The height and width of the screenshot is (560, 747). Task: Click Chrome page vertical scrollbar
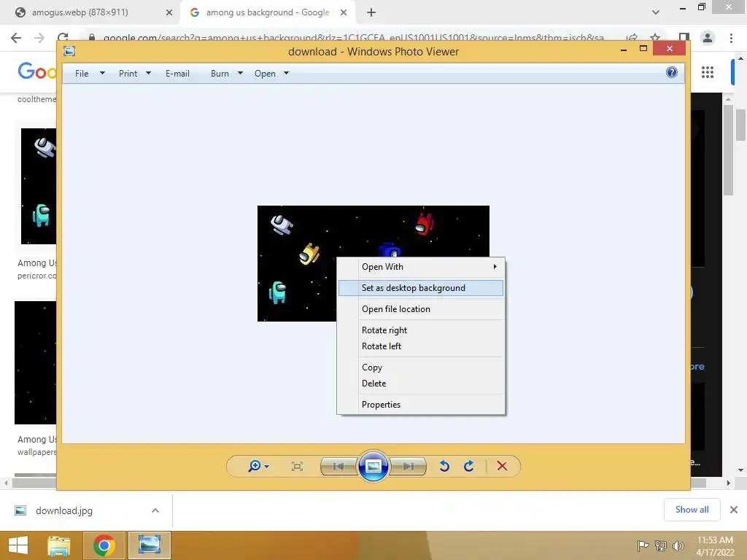click(x=740, y=125)
